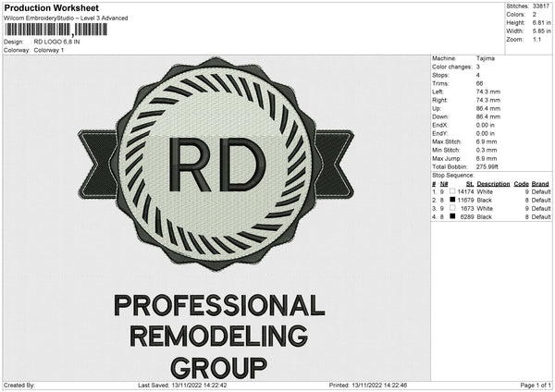This screenshot has height=392, width=555.
Task: Click the right dark ribbon tail of badge
Action: (334, 164)
